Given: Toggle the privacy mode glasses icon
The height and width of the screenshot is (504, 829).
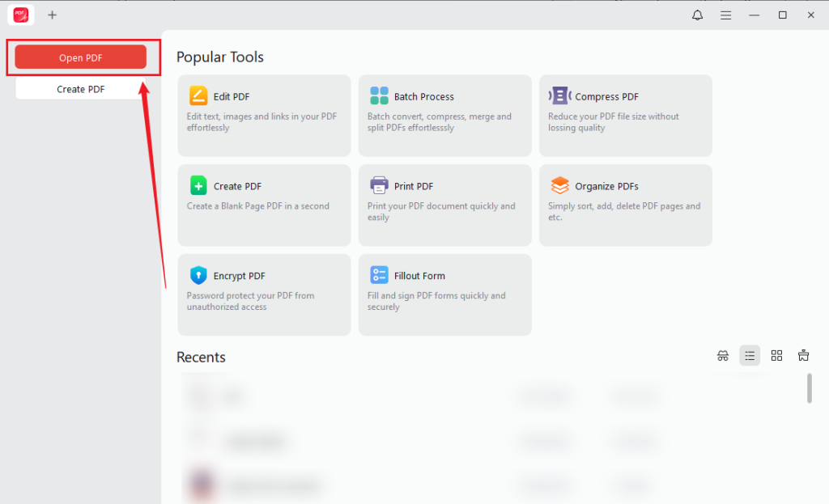Looking at the screenshot, I should (723, 355).
